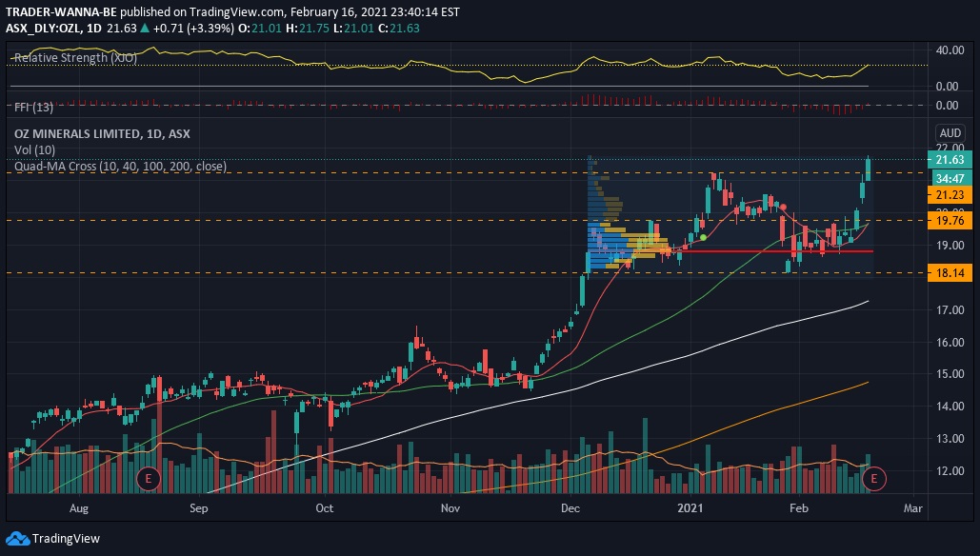Click the TRADER-WANNA-BE author name

[61, 11]
